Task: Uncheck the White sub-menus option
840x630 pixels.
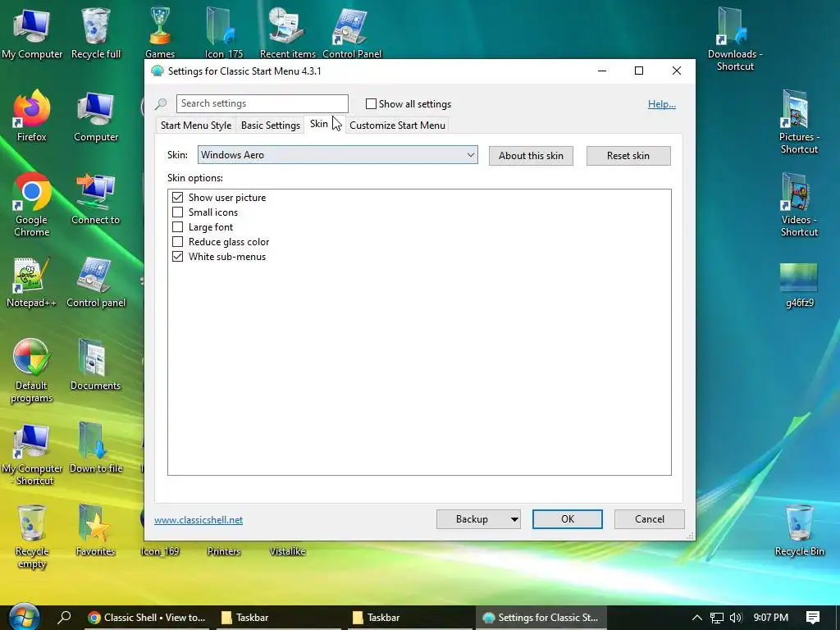Action: coord(177,257)
